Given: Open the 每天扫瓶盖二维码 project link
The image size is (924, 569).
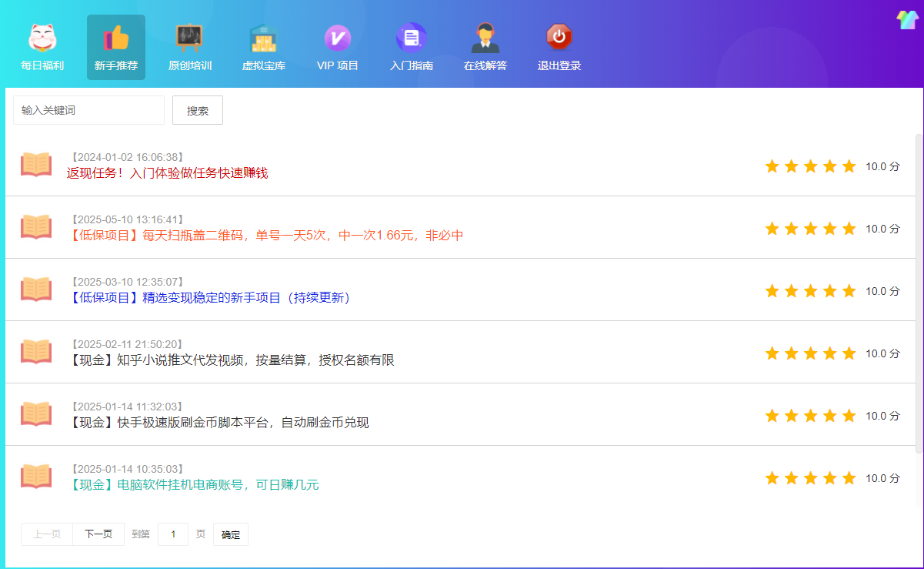Looking at the screenshot, I should click(x=265, y=236).
